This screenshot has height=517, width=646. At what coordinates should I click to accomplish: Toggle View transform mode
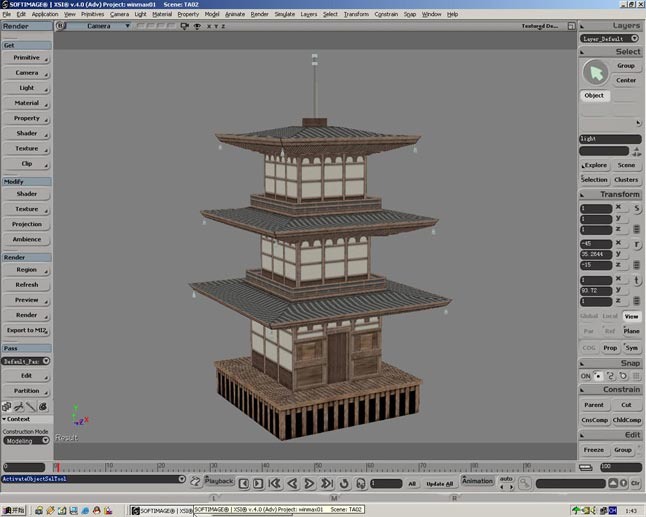point(631,316)
